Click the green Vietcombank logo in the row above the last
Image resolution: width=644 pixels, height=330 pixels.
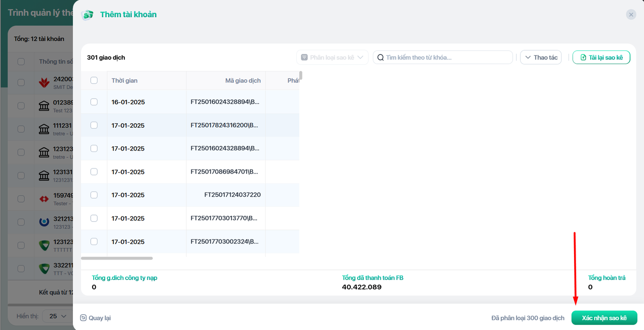point(44,245)
